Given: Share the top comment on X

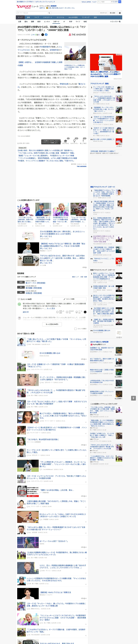Looking at the screenshot, I should point(85,312).
